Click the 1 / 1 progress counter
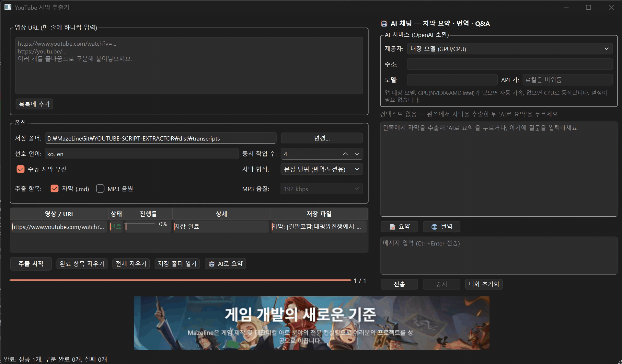This screenshot has width=622, height=364. tap(360, 281)
